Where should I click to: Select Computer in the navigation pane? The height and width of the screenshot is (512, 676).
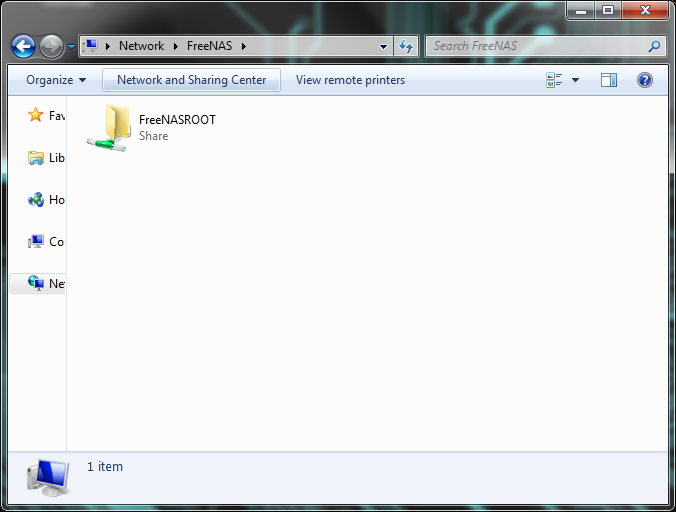point(36,242)
